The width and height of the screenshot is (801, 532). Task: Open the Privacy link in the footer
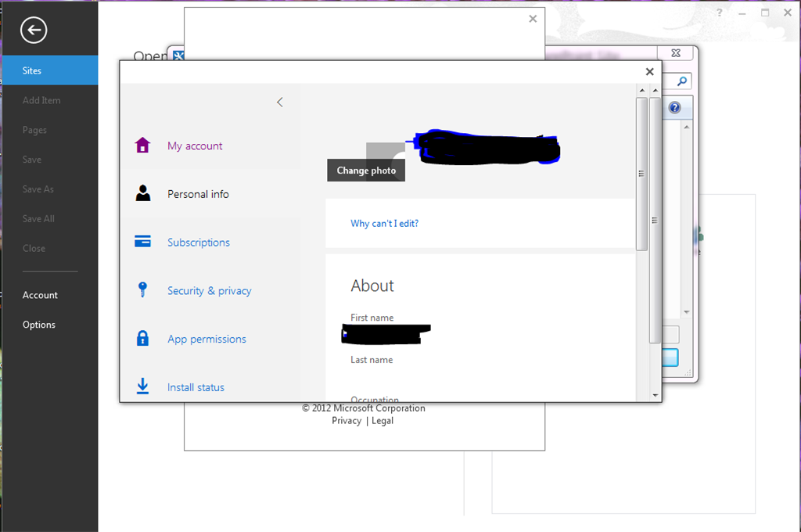(x=347, y=421)
